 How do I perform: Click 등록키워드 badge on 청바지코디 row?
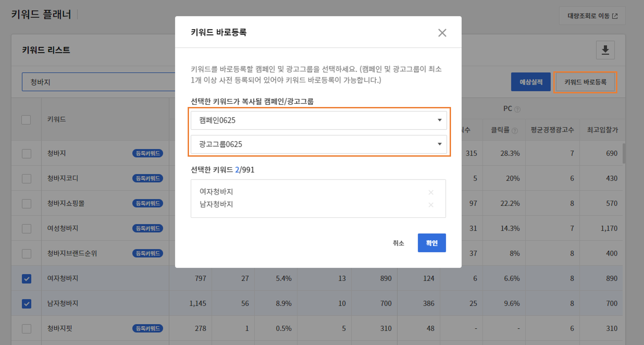(x=148, y=178)
